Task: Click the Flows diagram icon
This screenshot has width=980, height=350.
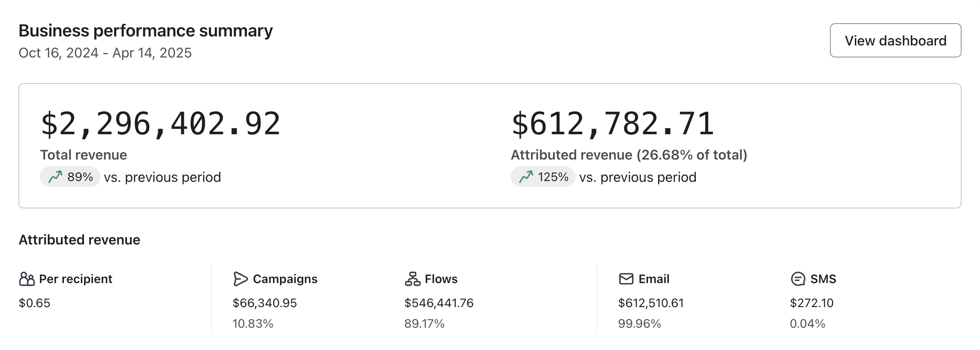Action: coord(412,279)
